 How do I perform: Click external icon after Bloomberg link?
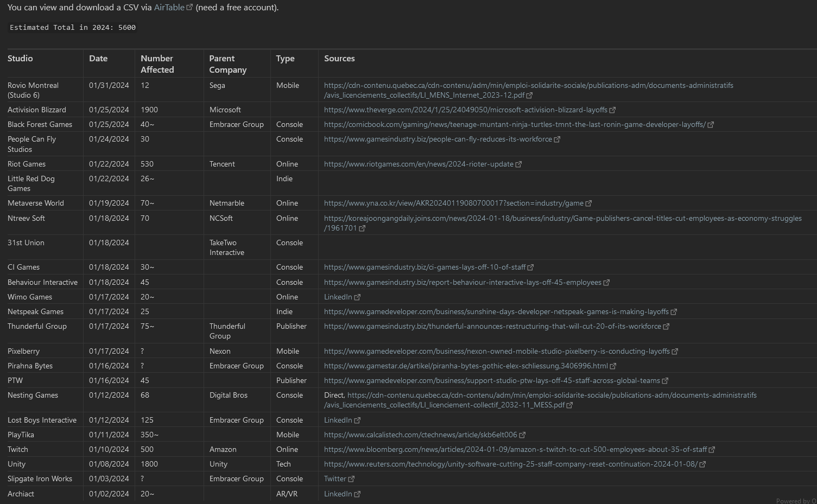tap(712, 450)
